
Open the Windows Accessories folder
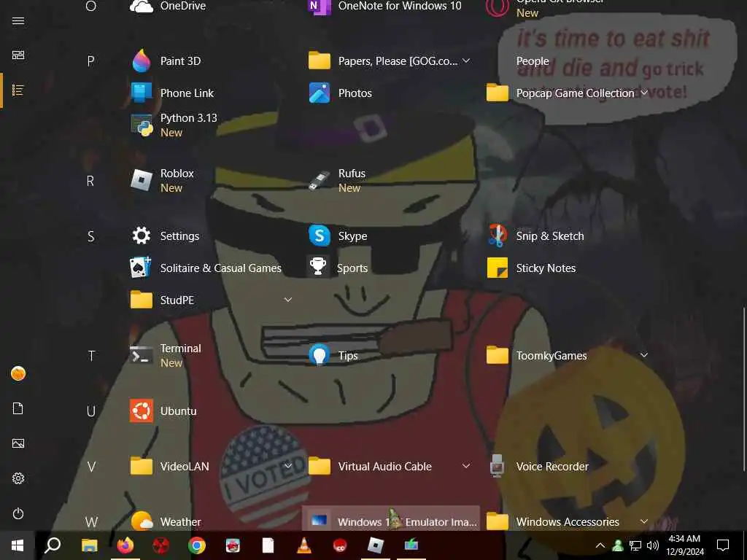coord(567,521)
